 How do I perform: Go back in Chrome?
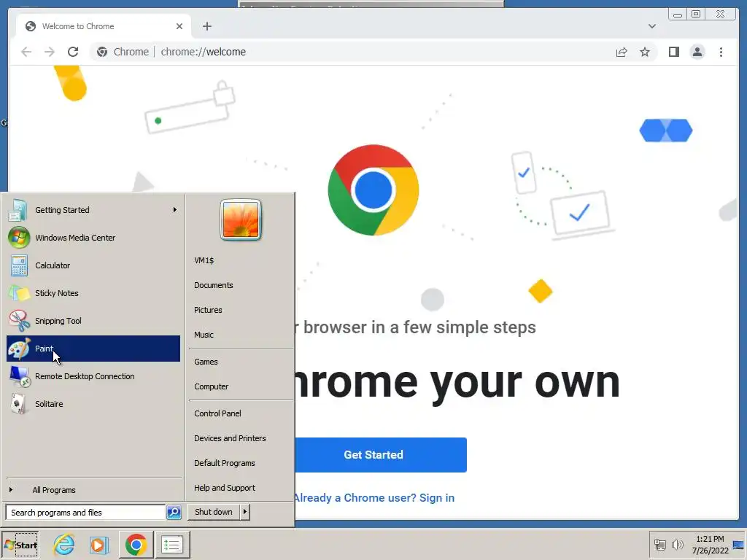pyautogui.click(x=26, y=52)
